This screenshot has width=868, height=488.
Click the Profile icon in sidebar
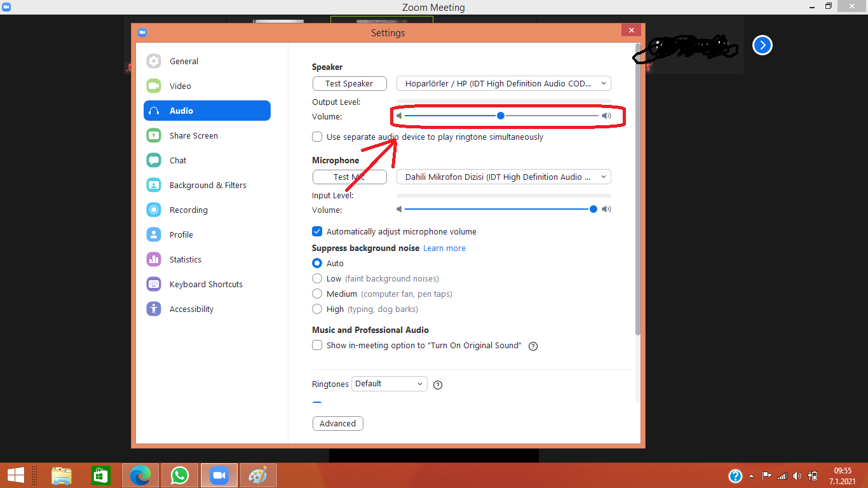[154, 234]
